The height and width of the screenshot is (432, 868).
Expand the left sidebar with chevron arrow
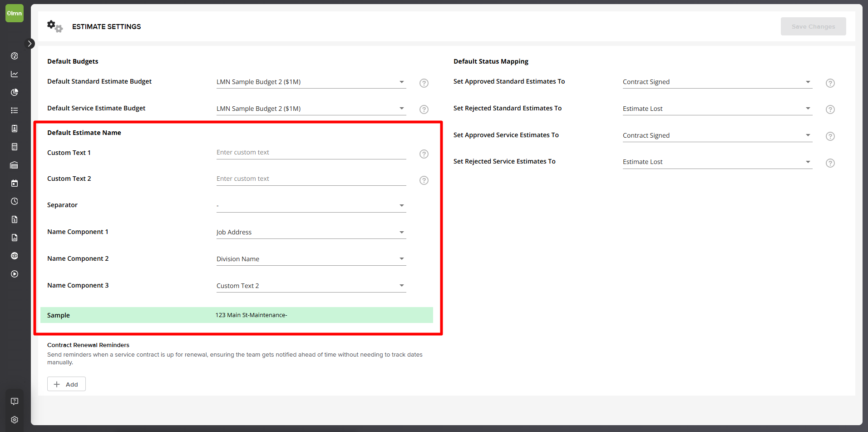(30, 44)
